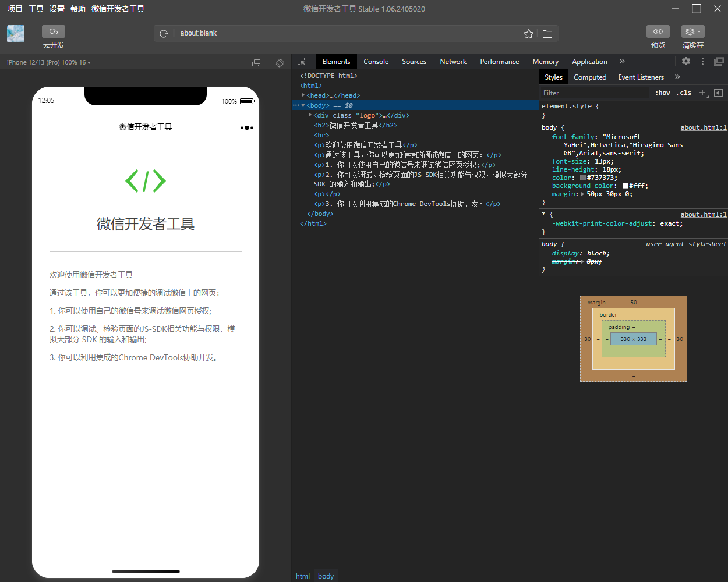Toggle the computed styles sidebar icon

[x=719, y=93]
